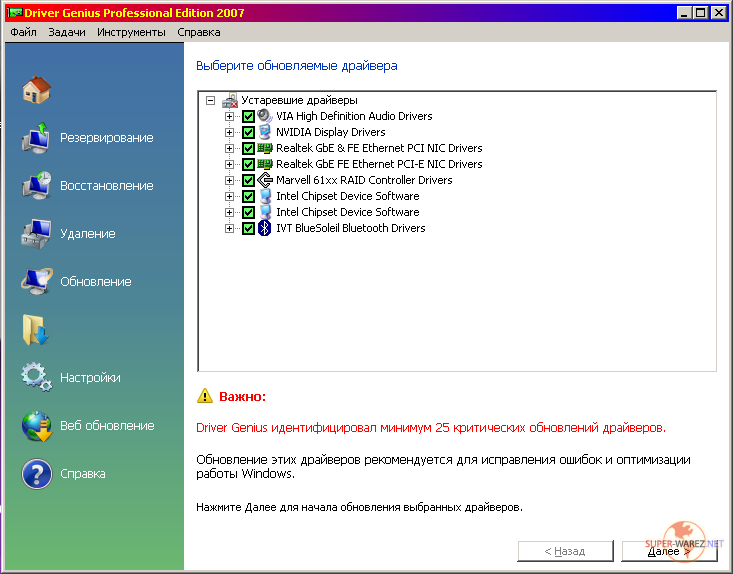The height and width of the screenshot is (574, 733).
Task: Collapse the Устаревшие драйверы tree root
Action: (210, 100)
